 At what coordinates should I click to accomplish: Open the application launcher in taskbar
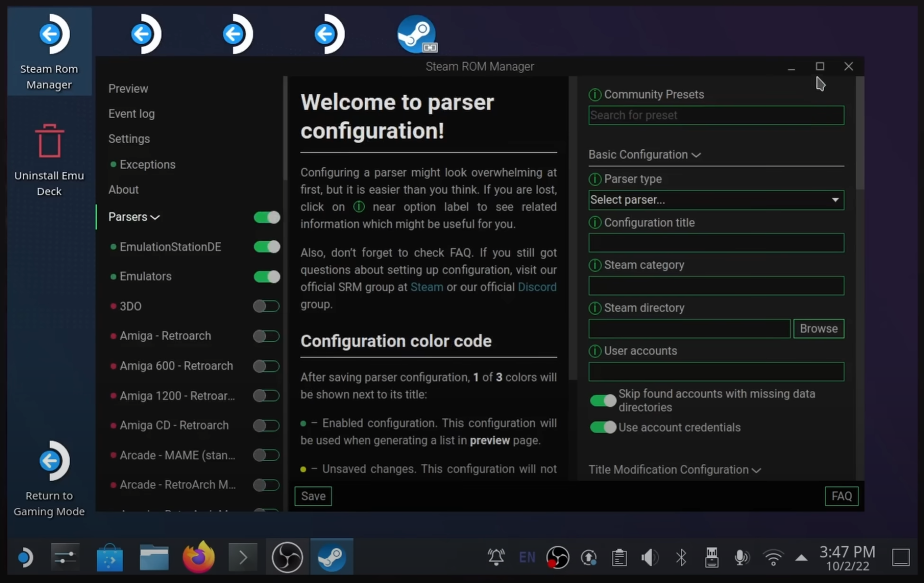click(25, 557)
